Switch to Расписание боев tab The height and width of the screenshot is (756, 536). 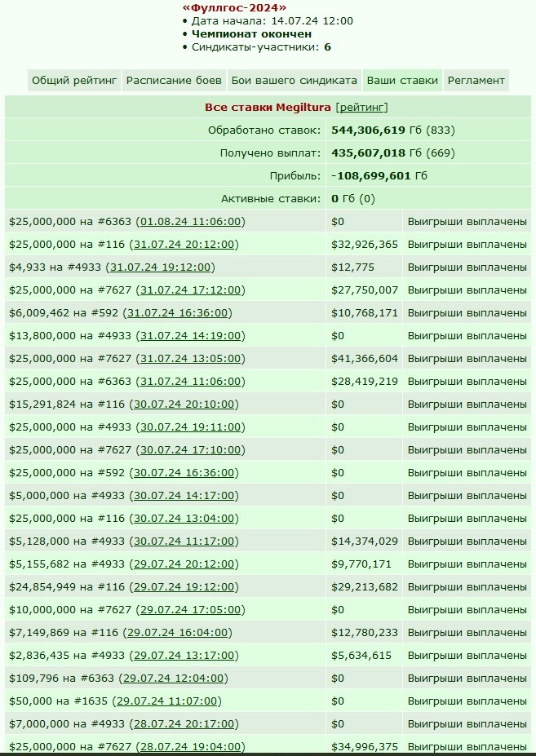click(174, 81)
